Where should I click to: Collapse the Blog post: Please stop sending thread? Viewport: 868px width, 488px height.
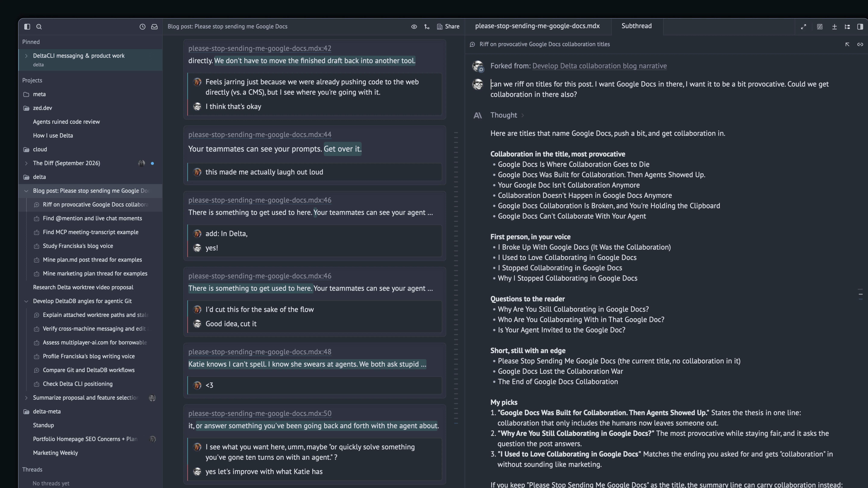point(26,191)
